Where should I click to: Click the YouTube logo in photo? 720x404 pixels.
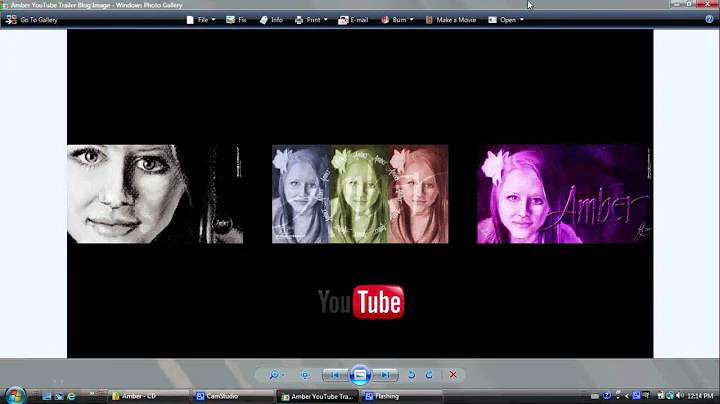coord(361,302)
